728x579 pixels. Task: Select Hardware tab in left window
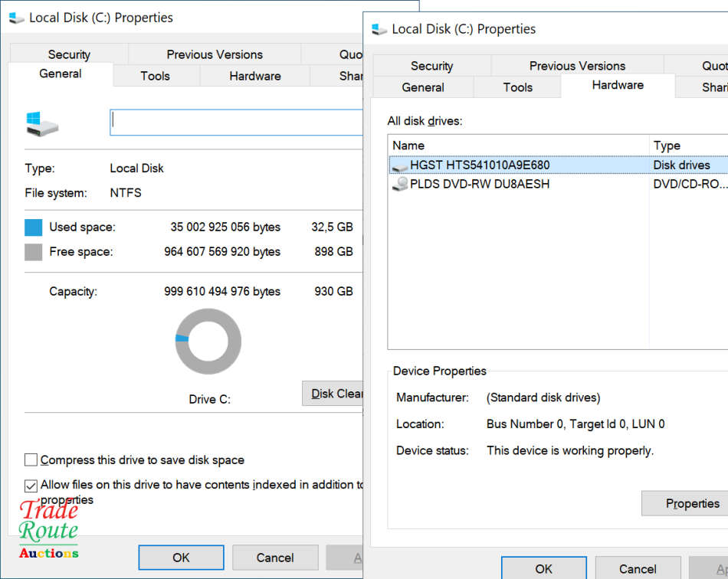click(254, 76)
